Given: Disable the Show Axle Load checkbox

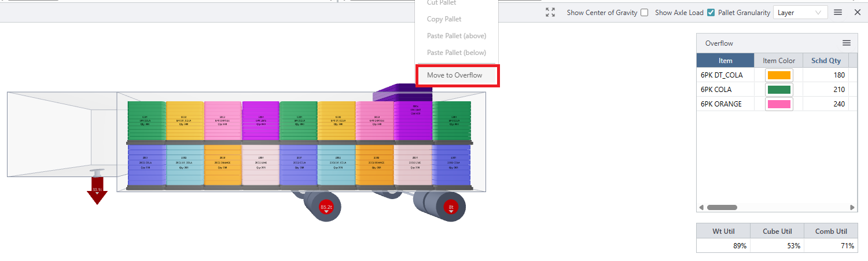Looking at the screenshot, I should [x=711, y=12].
